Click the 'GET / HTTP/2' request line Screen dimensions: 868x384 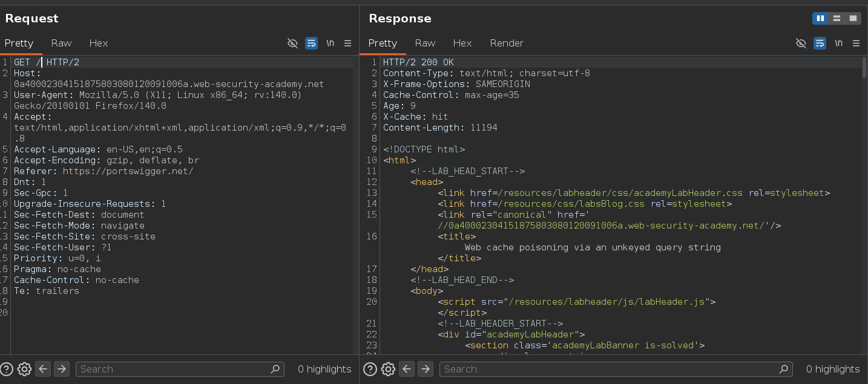(47, 62)
